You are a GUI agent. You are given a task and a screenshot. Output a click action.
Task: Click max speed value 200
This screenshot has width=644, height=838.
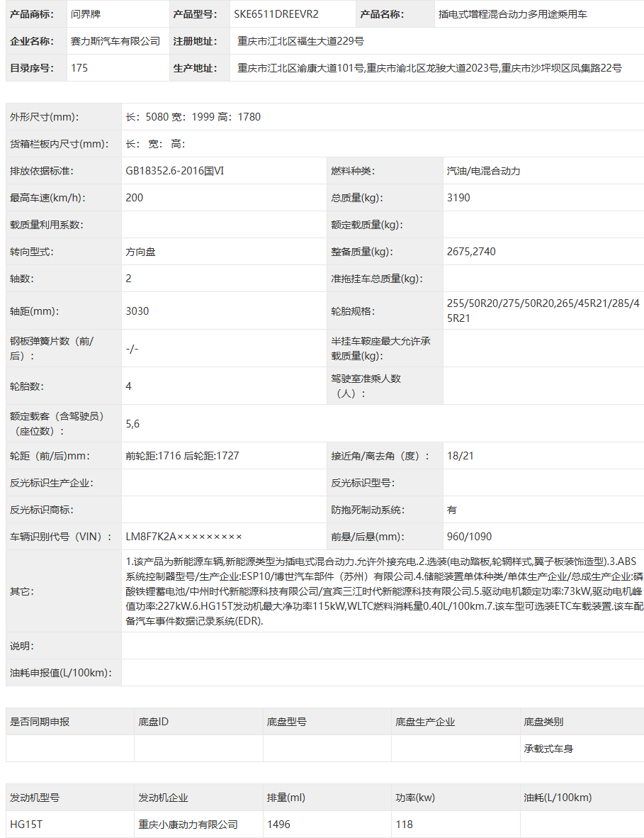tap(134, 198)
